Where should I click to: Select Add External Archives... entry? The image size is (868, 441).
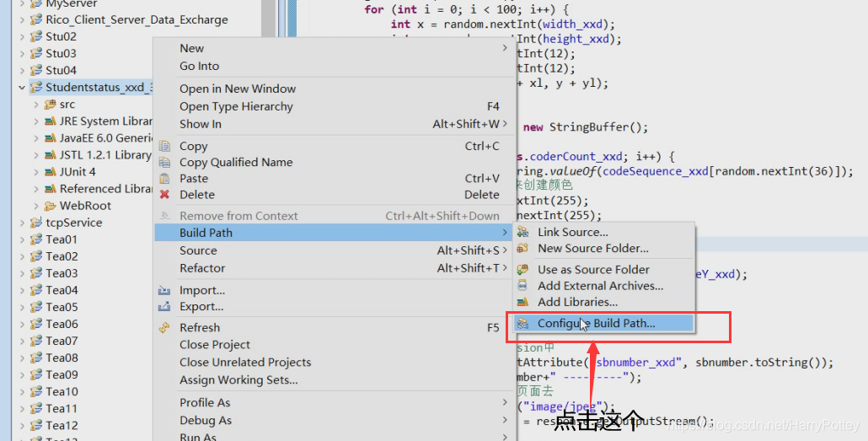click(603, 286)
